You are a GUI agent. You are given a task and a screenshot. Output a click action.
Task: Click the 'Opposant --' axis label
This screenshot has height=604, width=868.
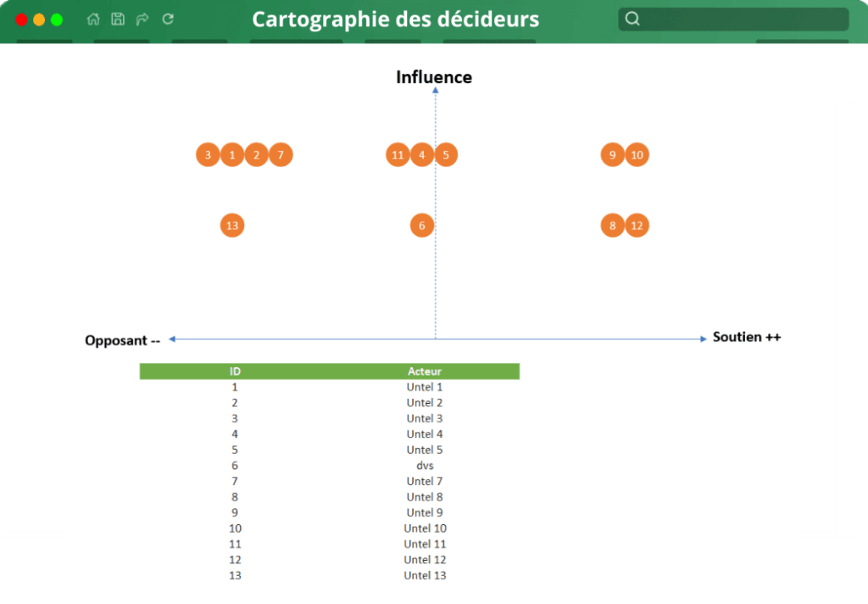point(122,340)
